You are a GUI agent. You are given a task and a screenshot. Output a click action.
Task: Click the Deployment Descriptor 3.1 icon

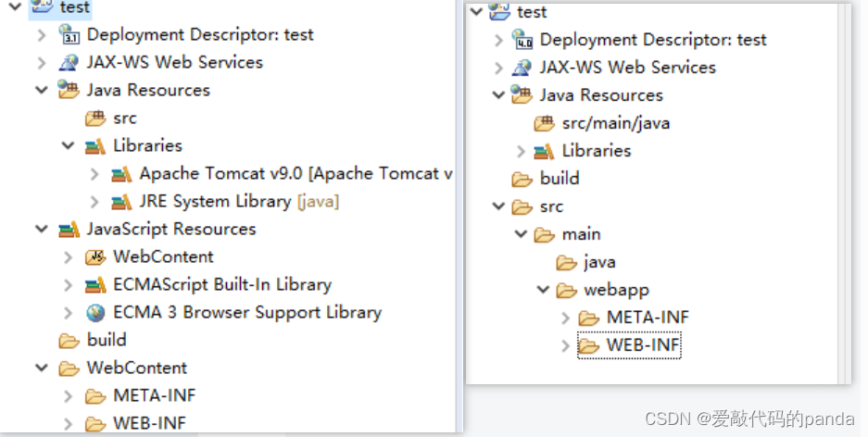click(69, 34)
